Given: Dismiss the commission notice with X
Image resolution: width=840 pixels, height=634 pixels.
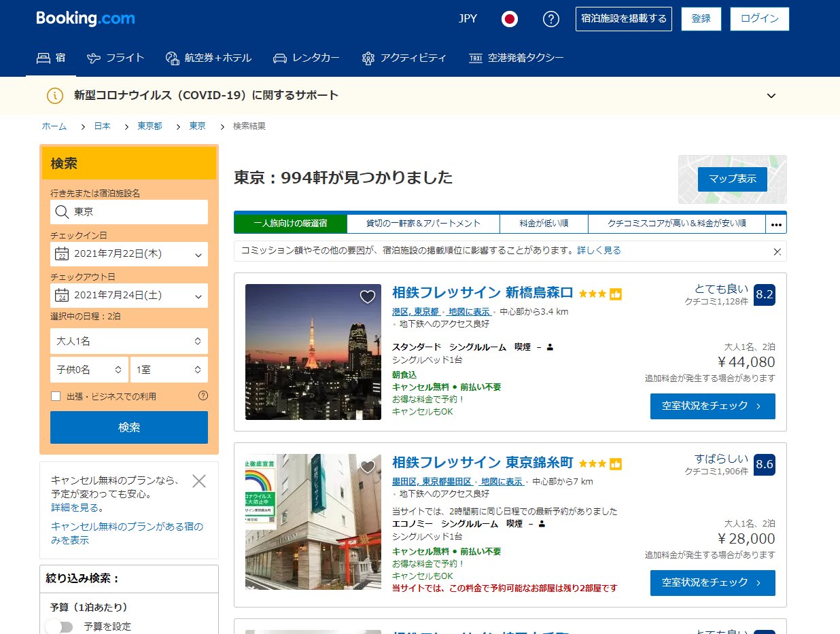Looking at the screenshot, I should (x=777, y=251).
